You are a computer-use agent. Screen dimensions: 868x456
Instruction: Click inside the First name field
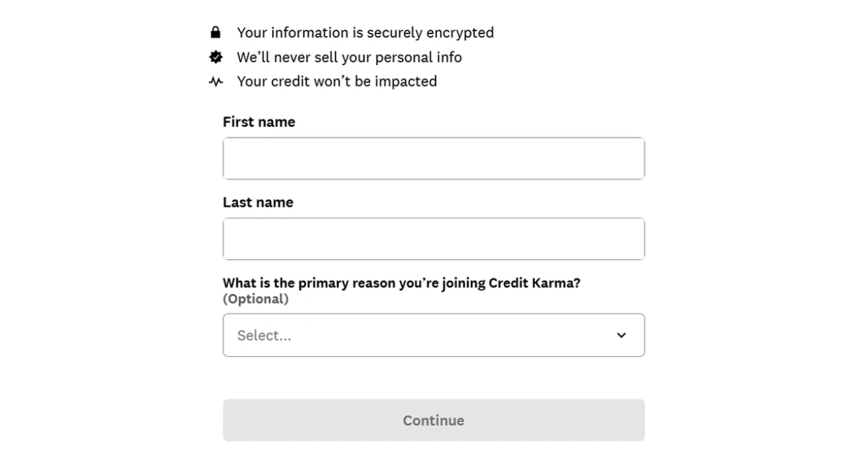433,158
